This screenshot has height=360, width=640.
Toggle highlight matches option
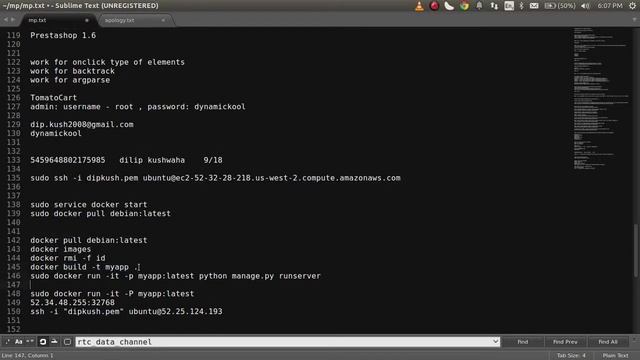click(x=68, y=342)
